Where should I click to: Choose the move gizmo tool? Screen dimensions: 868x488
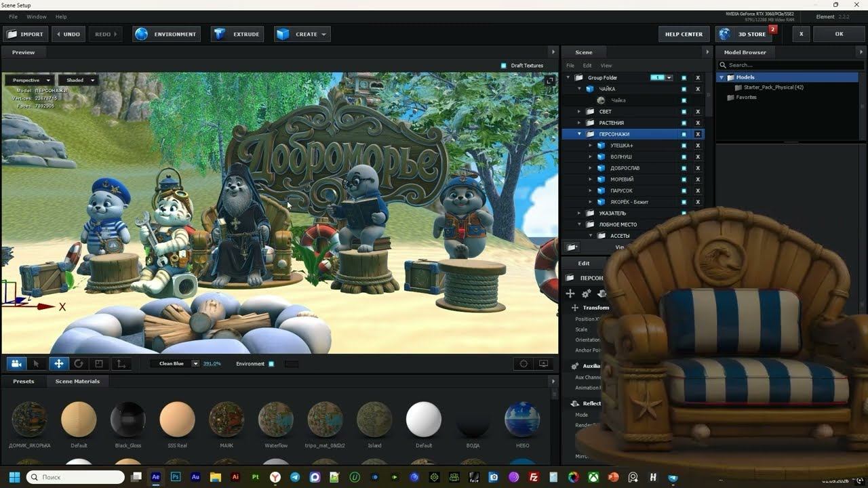tap(58, 364)
